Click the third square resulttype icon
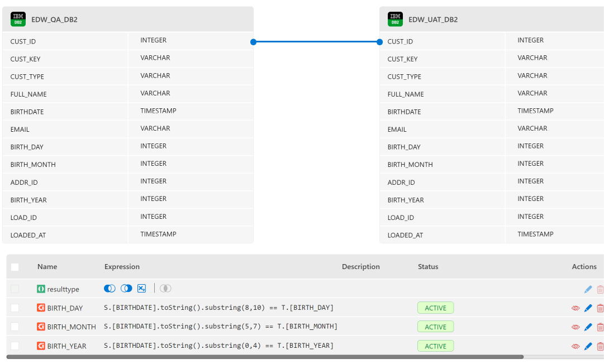The width and height of the screenshot is (604, 364). click(142, 289)
